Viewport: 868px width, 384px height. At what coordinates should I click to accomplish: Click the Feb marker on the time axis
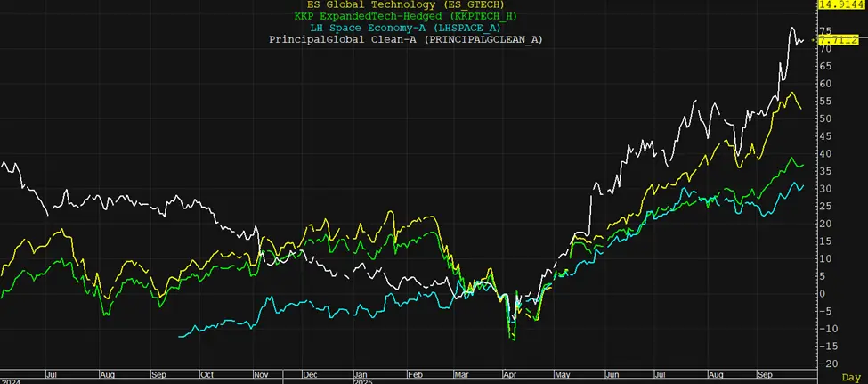415,375
